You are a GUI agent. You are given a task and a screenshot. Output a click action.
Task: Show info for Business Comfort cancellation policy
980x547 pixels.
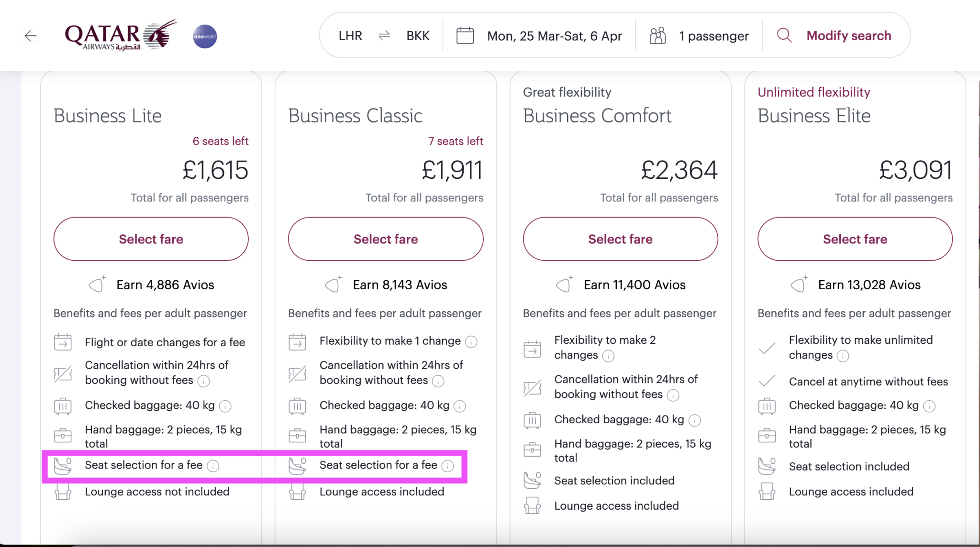[673, 395]
